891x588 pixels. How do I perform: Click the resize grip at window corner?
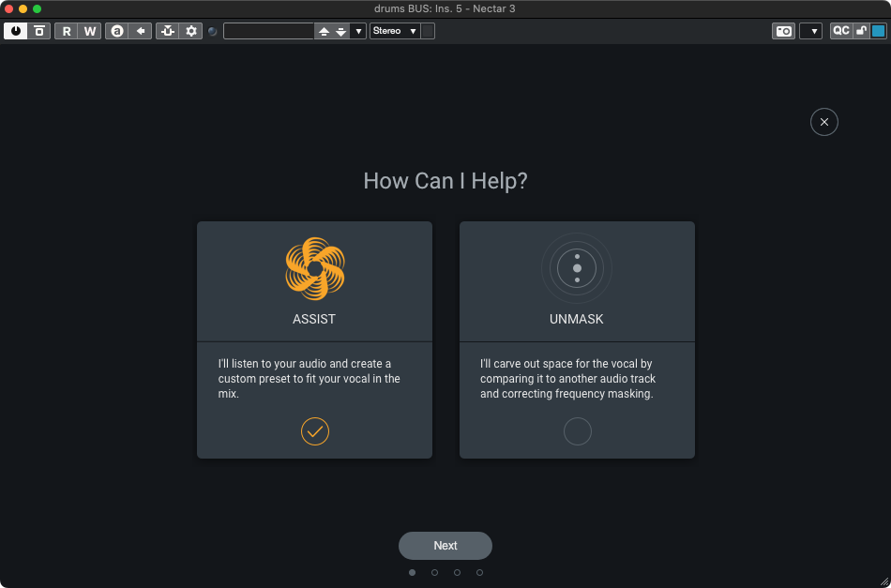[884, 581]
